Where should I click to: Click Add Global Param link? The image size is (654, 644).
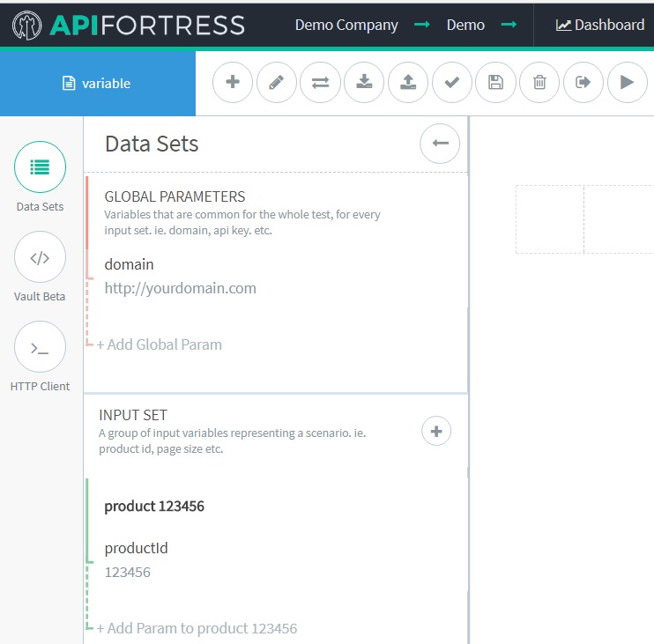[x=160, y=344]
